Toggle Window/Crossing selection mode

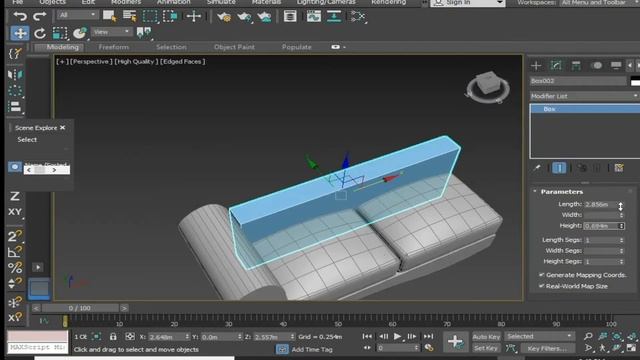[170, 16]
